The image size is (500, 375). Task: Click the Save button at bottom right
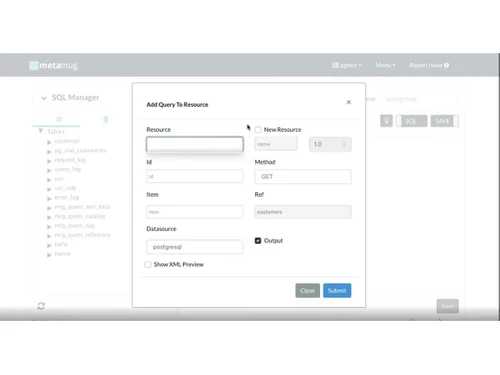click(x=447, y=306)
